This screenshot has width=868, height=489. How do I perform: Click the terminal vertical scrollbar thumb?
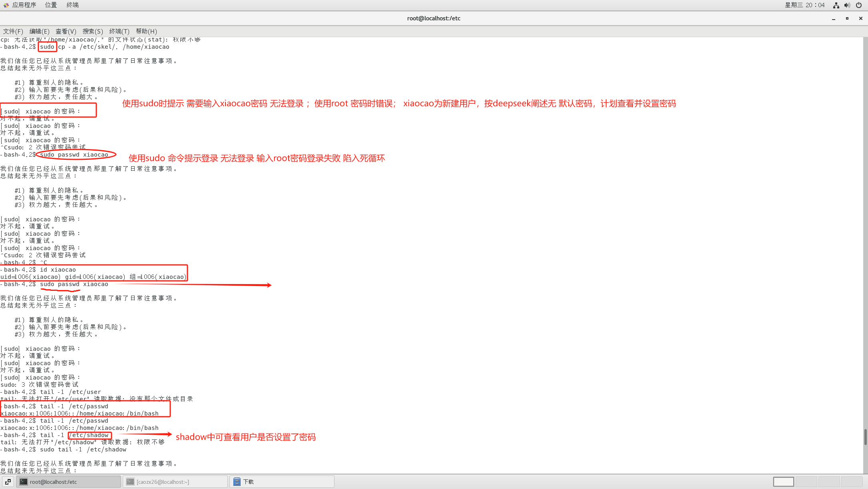pos(865,436)
